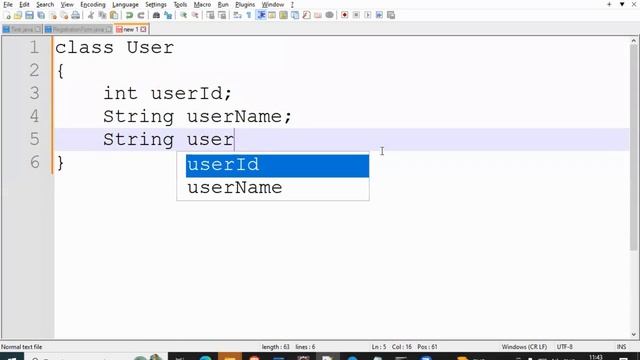Click the vertical scrollbar up arrow

tap(633, 40)
